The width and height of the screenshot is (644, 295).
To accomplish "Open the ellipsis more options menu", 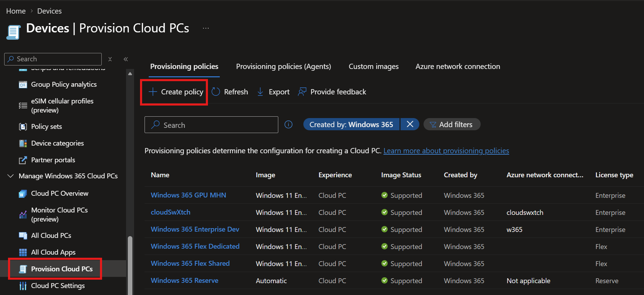I will [x=206, y=28].
